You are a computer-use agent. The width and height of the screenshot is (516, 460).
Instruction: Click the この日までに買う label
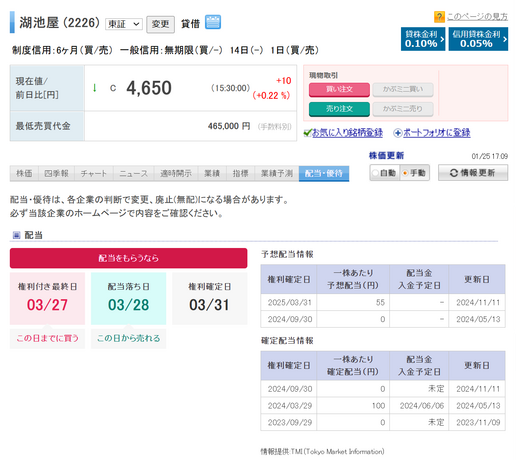[47, 338]
